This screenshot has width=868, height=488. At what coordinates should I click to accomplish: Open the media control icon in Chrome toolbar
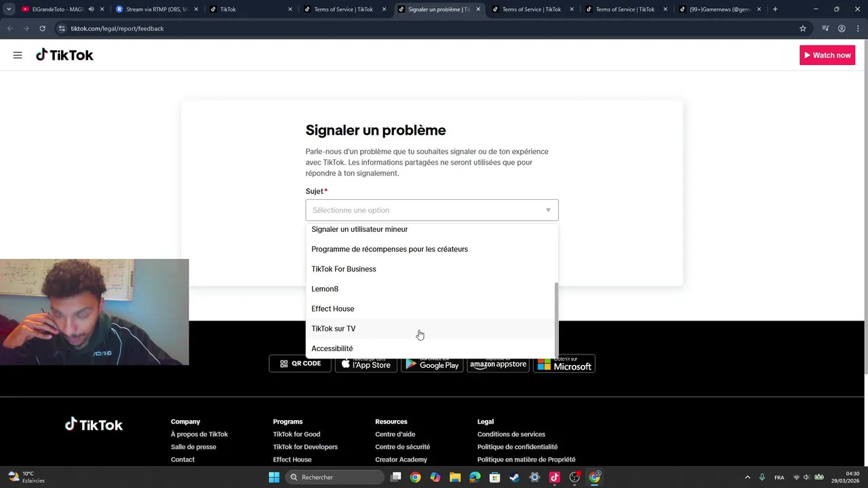(825, 28)
